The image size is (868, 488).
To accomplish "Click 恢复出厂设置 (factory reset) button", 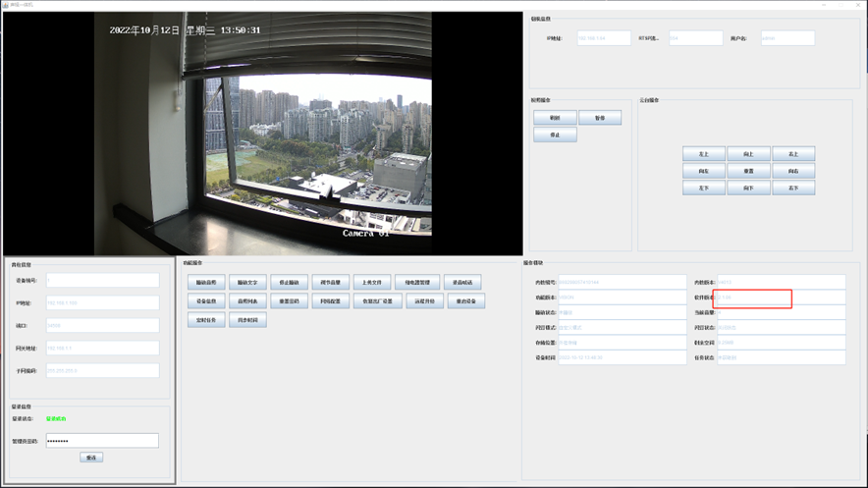I will (378, 301).
